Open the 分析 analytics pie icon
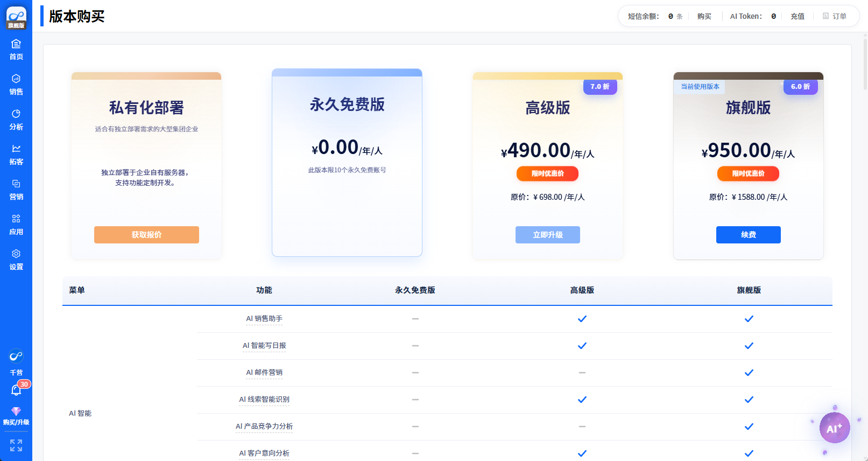The height and width of the screenshot is (461, 868). (x=16, y=114)
